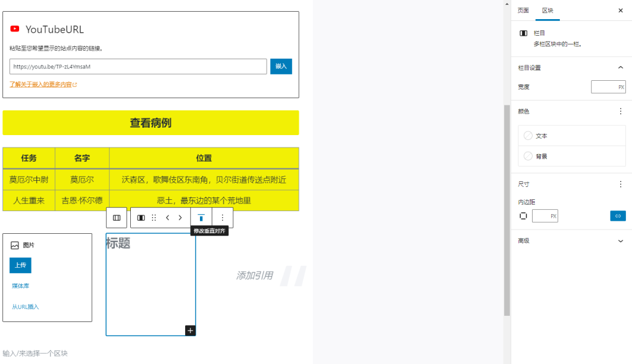Viewport: 632px width, 364px height.
Task: Move column right with arrow
Action: pos(180,218)
